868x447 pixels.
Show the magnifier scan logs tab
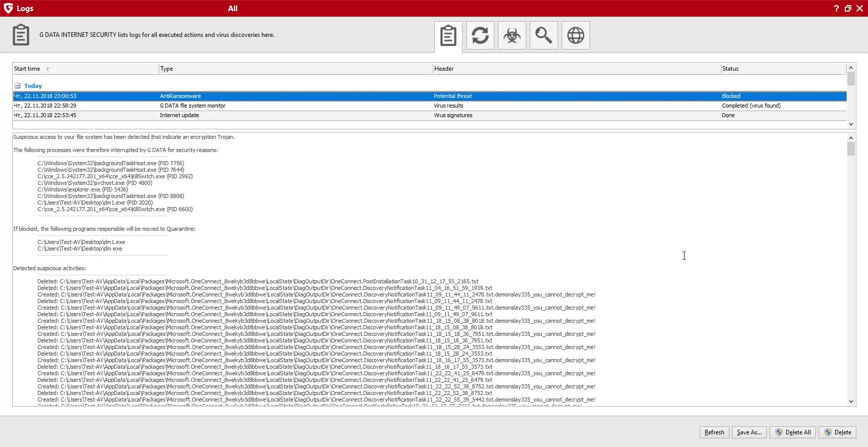[x=544, y=35]
